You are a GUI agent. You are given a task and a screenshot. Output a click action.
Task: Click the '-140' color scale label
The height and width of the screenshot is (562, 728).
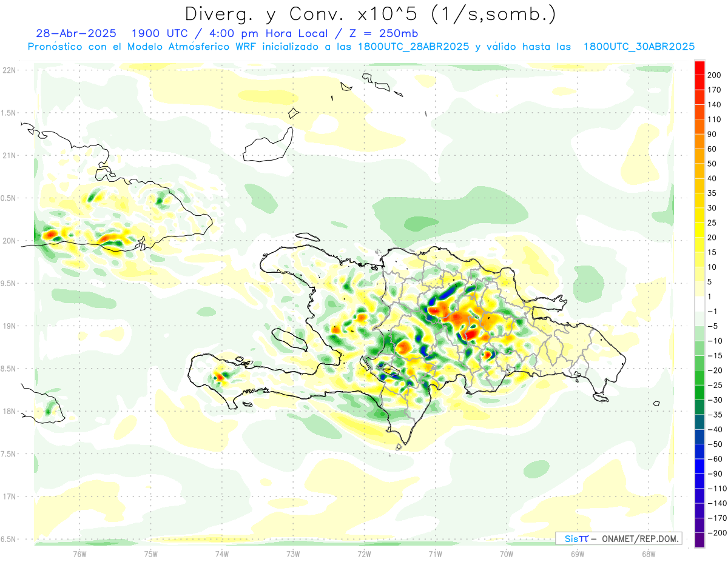(x=716, y=504)
